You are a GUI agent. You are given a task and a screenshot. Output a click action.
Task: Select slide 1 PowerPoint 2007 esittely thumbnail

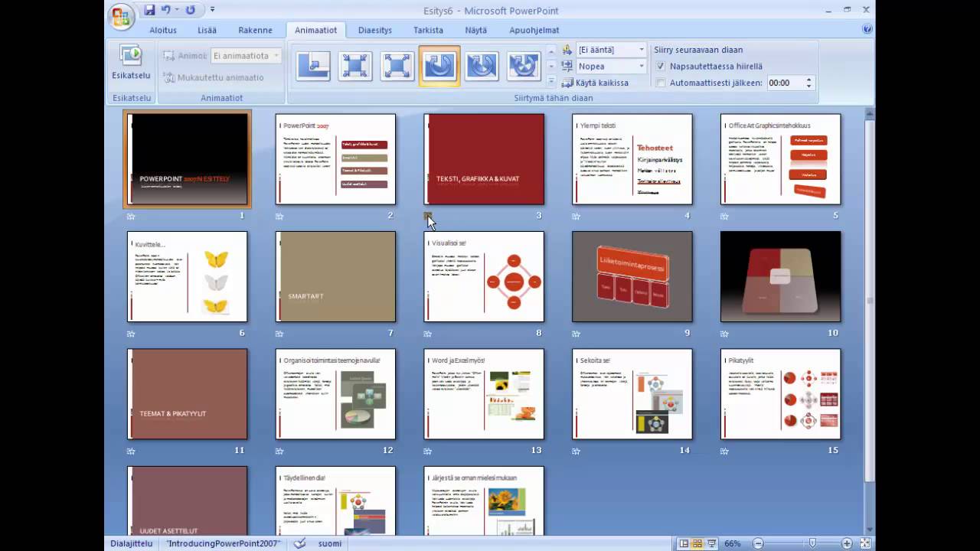[x=187, y=159]
